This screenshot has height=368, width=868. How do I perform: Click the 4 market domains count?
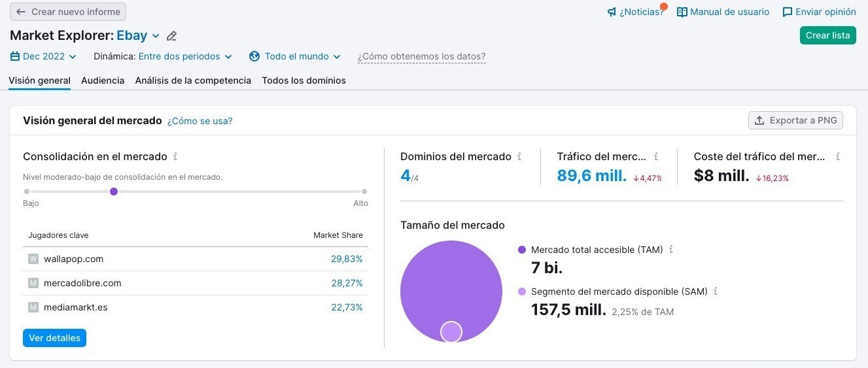[406, 176]
